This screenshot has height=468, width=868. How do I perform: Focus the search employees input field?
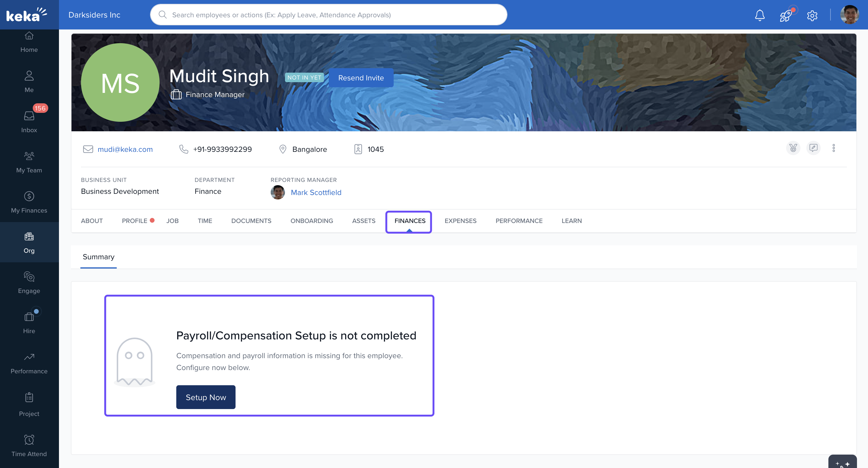[x=328, y=15]
